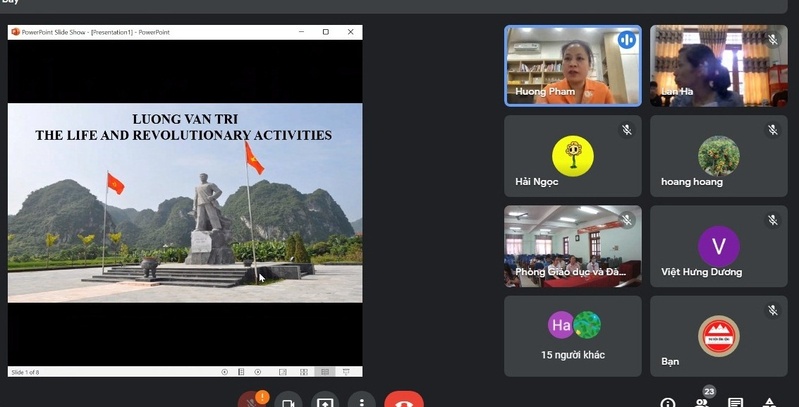Turn the camera on or off
Screen dimensions: 800x407
click(x=288, y=403)
